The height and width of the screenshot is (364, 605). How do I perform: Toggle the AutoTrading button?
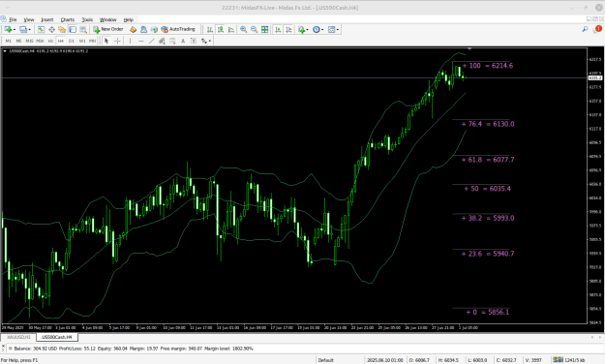click(x=178, y=29)
